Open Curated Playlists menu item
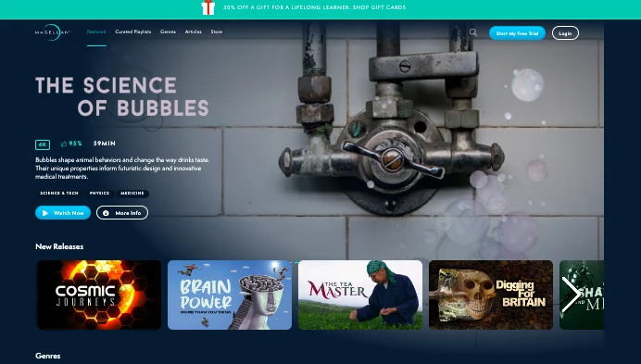This screenshot has height=364, width=641. coord(133,31)
